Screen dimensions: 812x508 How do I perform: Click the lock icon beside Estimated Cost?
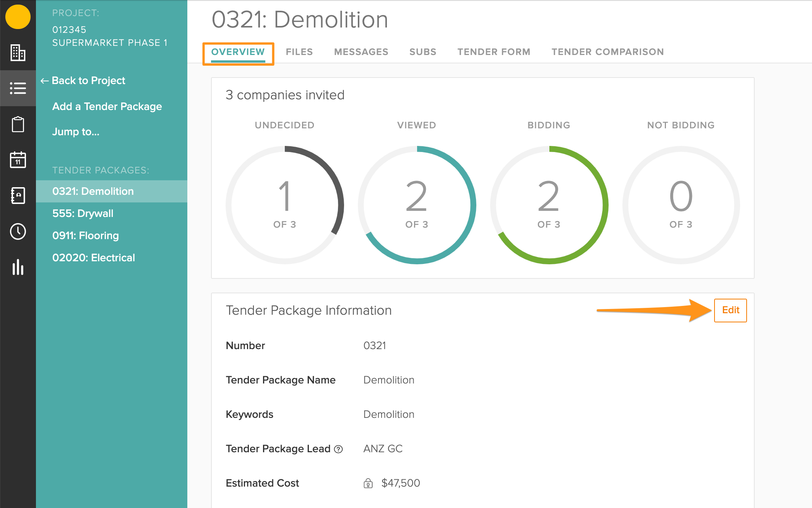368,483
